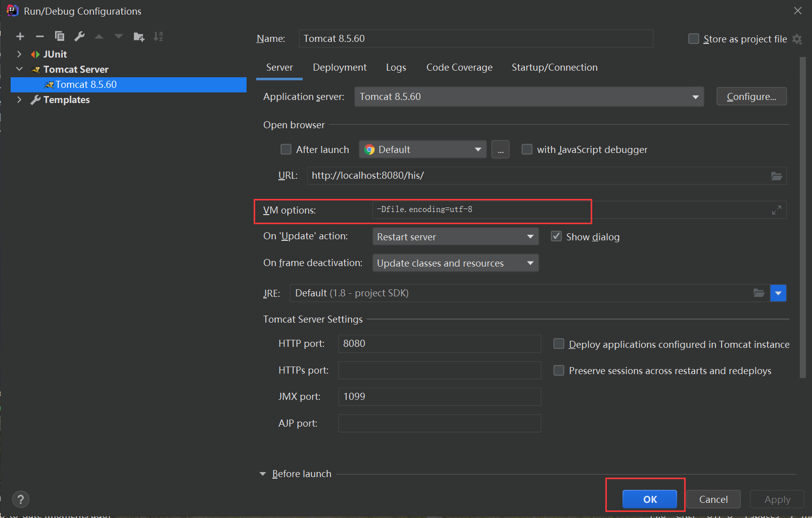Image resolution: width=812 pixels, height=518 pixels.
Task: Check Preserve sessions across restarts and redeploys
Action: (x=559, y=371)
